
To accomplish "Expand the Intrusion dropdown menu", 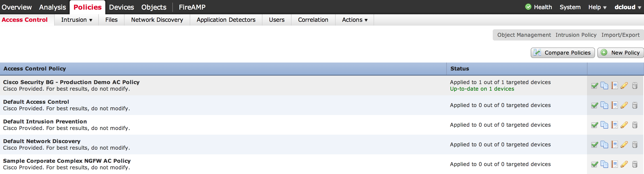I will [76, 20].
